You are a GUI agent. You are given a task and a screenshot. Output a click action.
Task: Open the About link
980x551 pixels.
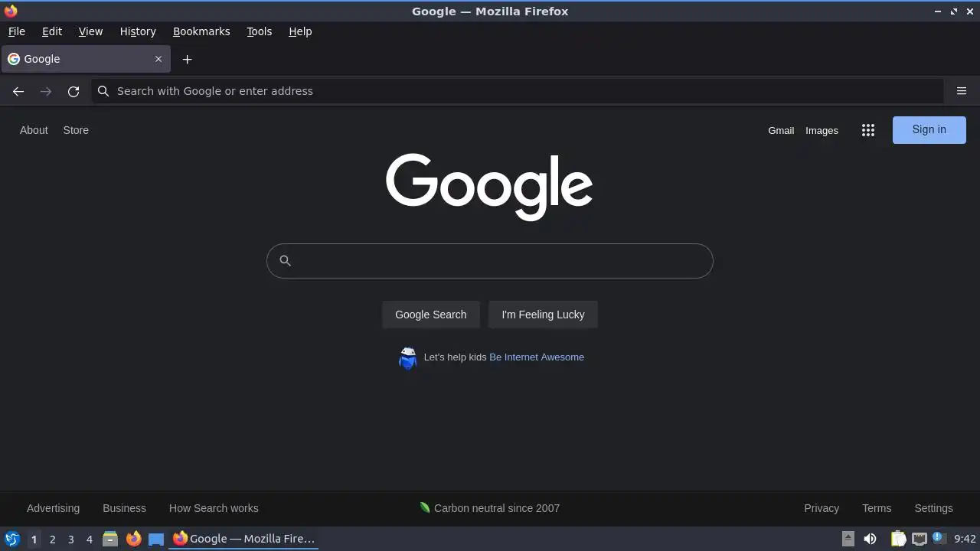pyautogui.click(x=34, y=130)
